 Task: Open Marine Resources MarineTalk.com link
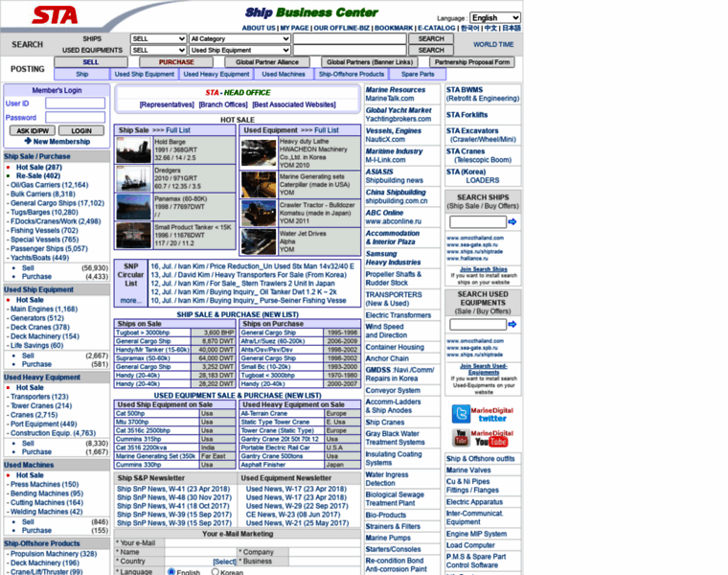point(395,94)
